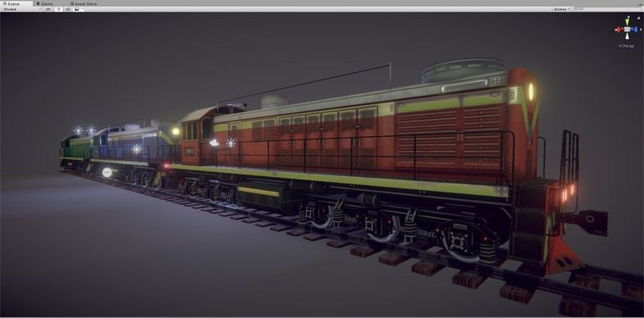Toggle scene lighting sun icon
The image size is (644, 318).
coord(58,9)
